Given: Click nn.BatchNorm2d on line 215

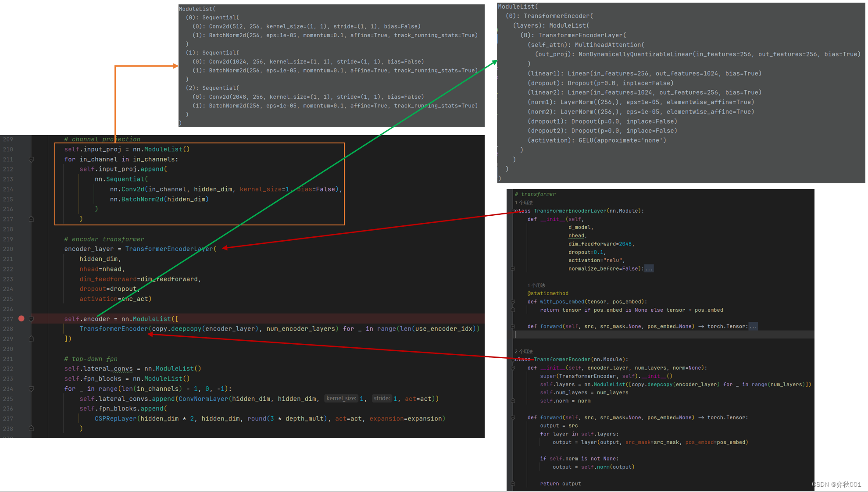Looking at the screenshot, I should point(136,199).
